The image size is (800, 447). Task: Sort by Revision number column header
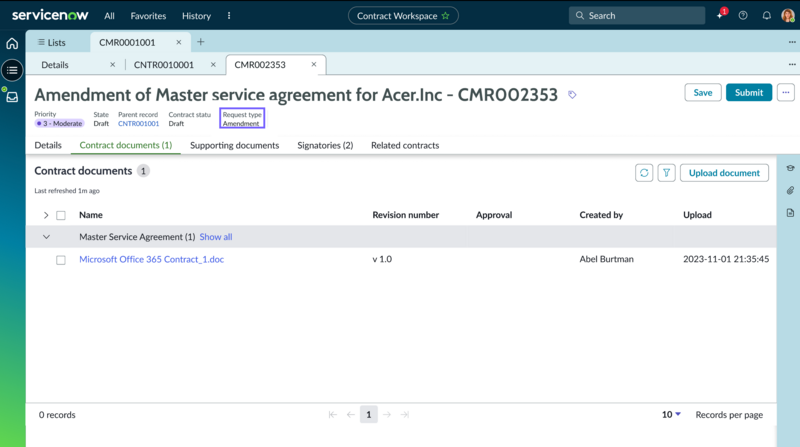tap(406, 215)
